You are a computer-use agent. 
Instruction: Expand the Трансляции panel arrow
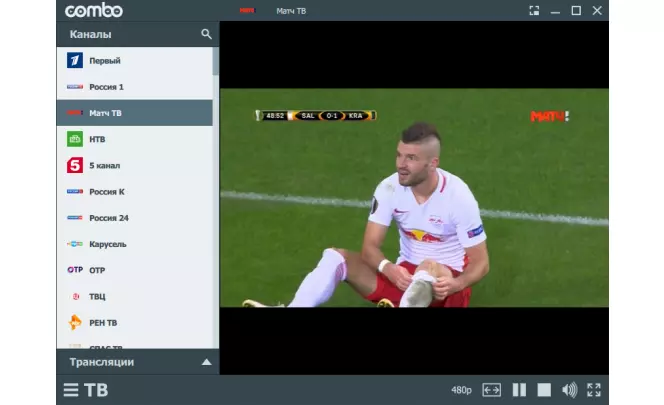(206, 362)
